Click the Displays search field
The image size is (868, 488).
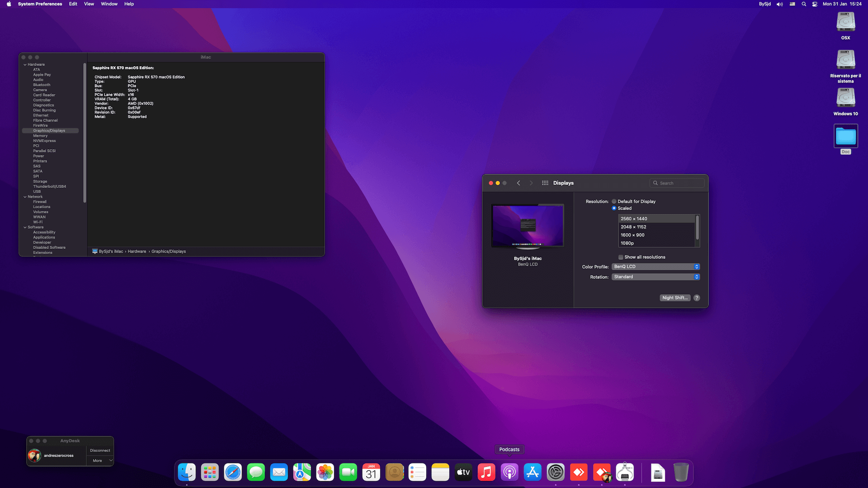tap(677, 183)
